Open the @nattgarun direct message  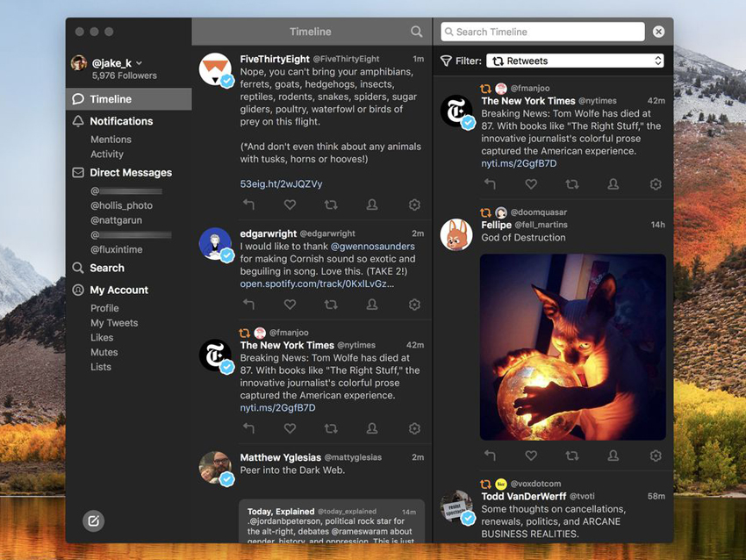[117, 220]
